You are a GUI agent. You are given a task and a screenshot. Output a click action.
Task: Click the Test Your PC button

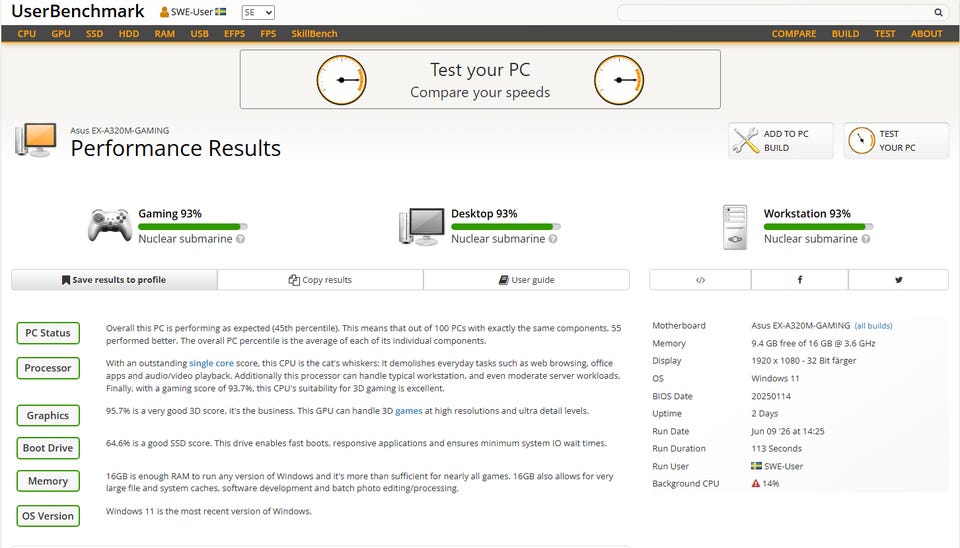point(896,140)
